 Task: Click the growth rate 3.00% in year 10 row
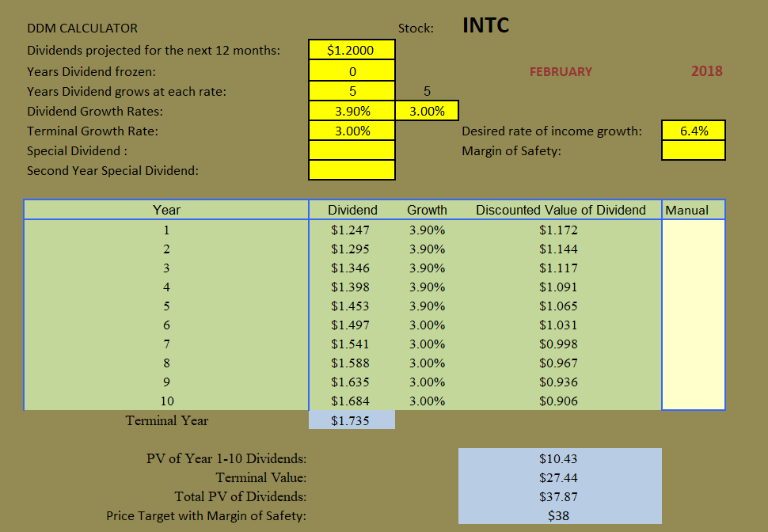[427, 401]
